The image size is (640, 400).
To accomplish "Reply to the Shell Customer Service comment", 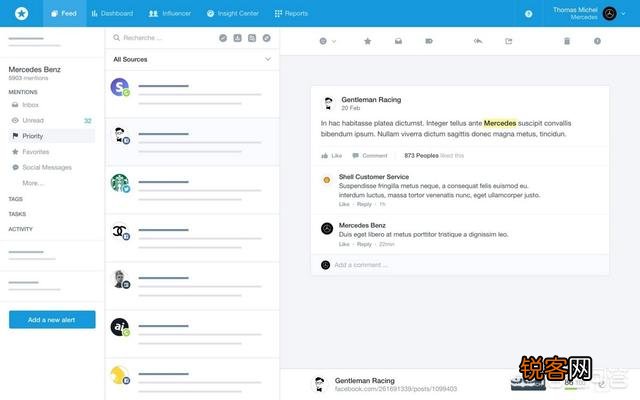I will [364, 204].
